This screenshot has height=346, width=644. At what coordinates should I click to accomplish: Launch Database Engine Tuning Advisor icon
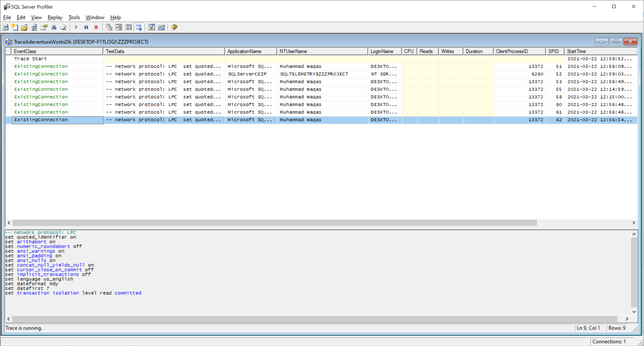tap(151, 27)
